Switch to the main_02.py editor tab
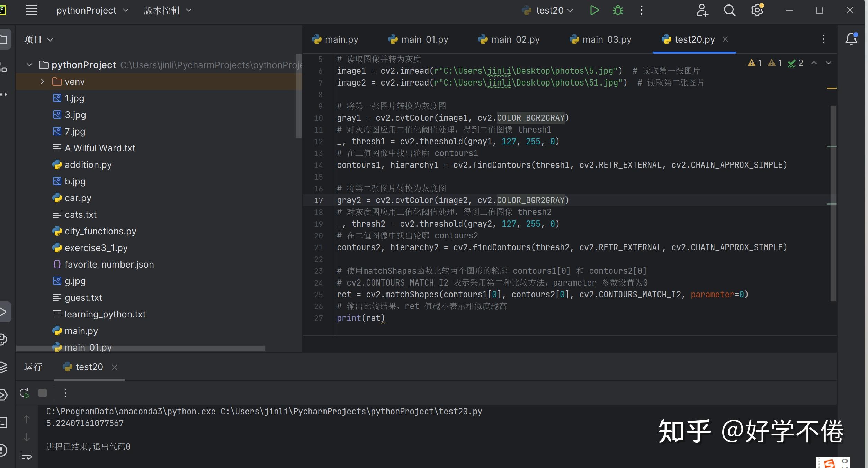The image size is (868, 468). pos(509,39)
